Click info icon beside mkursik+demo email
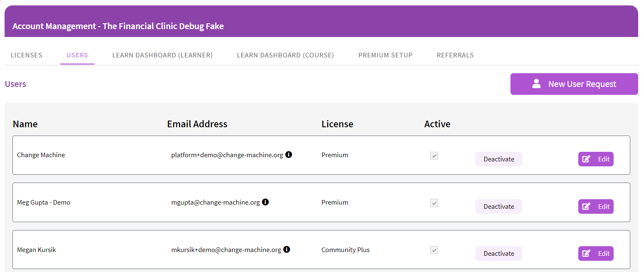 pyautogui.click(x=287, y=250)
